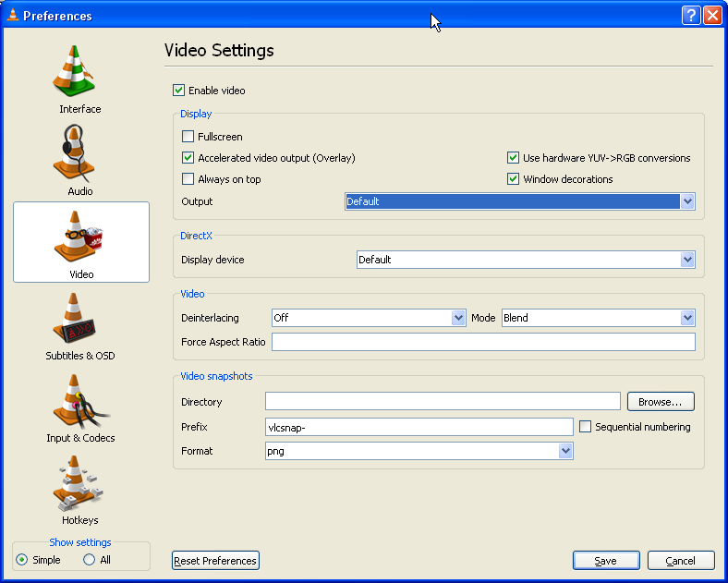Enable the Fullscreen checkbox
The height and width of the screenshot is (583, 728).
pyautogui.click(x=188, y=137)
